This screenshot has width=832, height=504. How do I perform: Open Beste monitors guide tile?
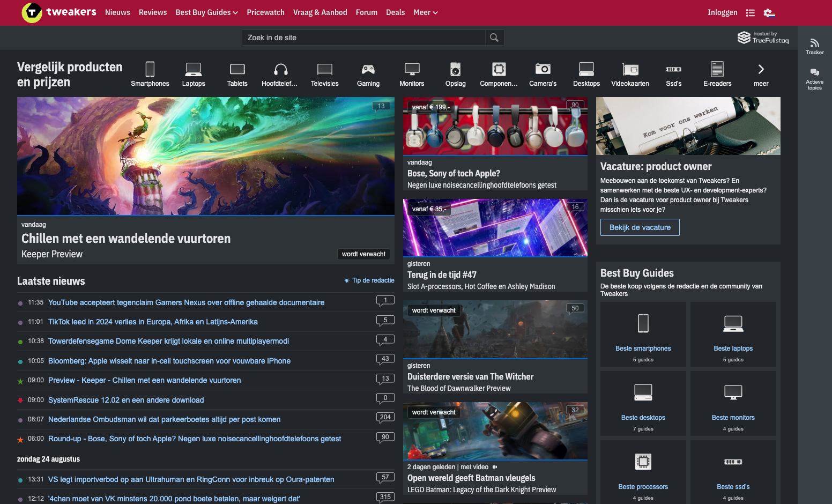[733, 403]
